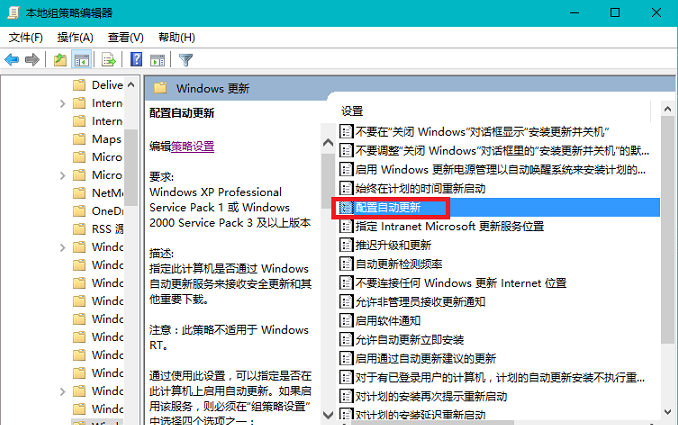Screen dimensions: 678x425
Task: Minimize the 本地组策略编辑器 window
Action: 574,13
